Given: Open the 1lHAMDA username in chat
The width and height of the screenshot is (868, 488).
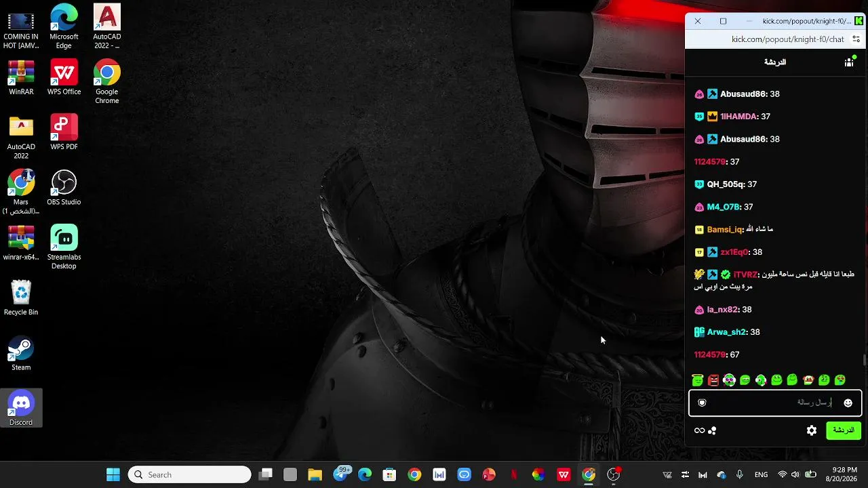Looking at the screenshot, I should tap(738, 117).
